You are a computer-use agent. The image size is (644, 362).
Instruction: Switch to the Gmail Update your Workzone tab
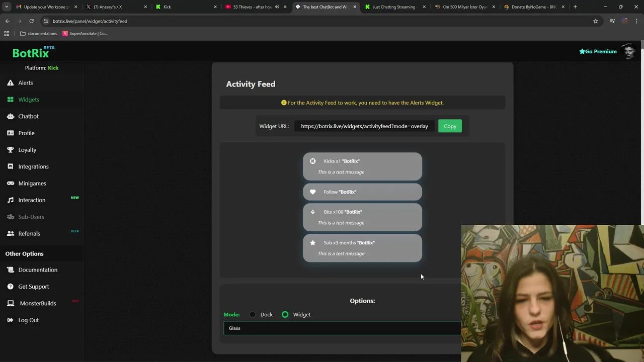pos(46,7)
